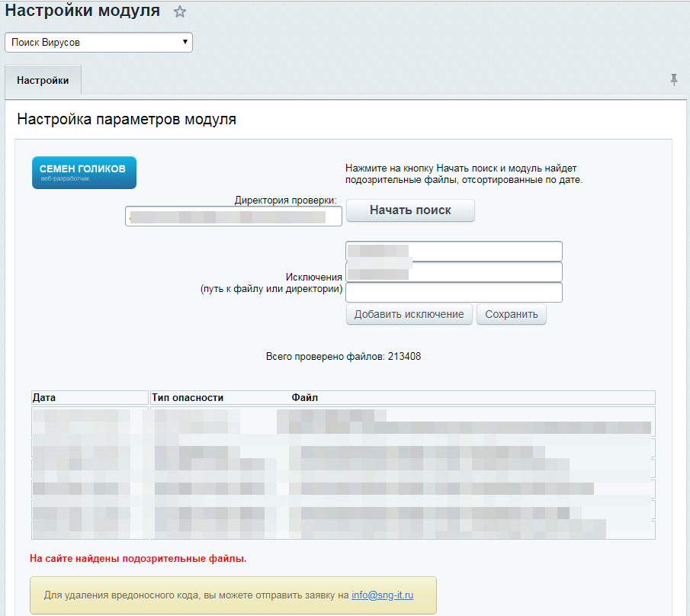Click the Семен Голиков developer logo
Screen dimensions: 690x616
[84, 172]
